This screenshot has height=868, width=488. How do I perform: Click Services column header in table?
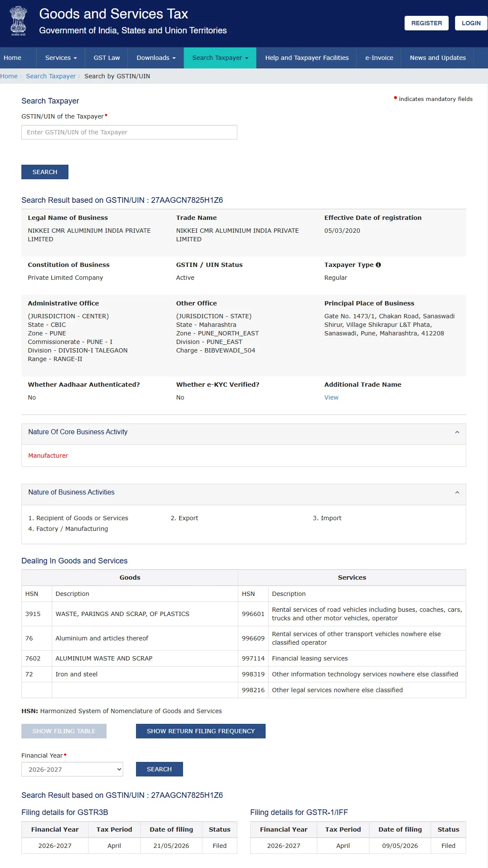coord(352,578)
